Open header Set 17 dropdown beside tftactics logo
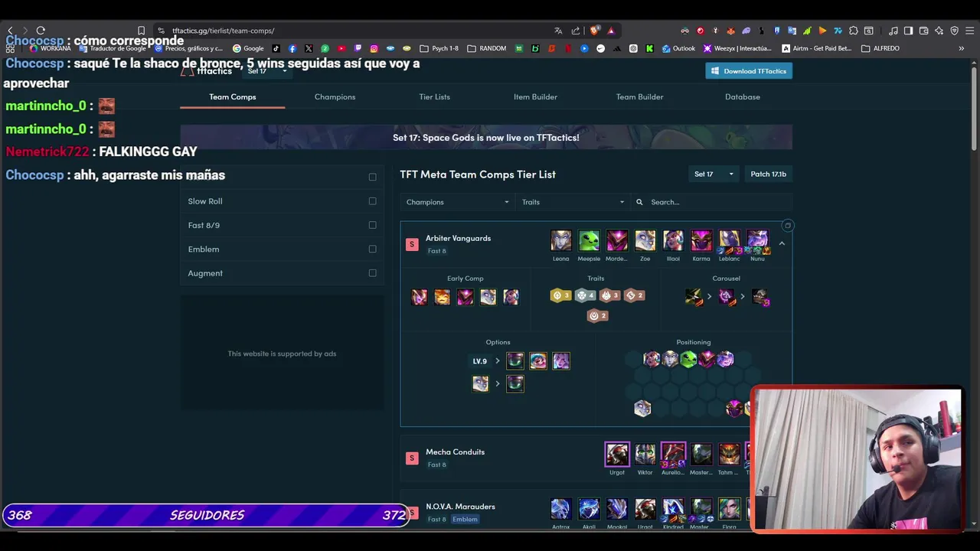980x551 pixels. [266, 71]
